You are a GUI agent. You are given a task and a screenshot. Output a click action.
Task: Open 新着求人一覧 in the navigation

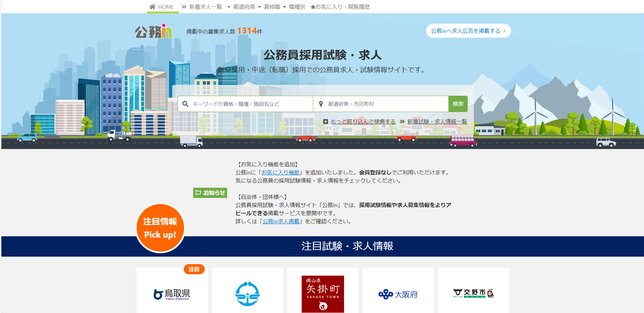202,7
